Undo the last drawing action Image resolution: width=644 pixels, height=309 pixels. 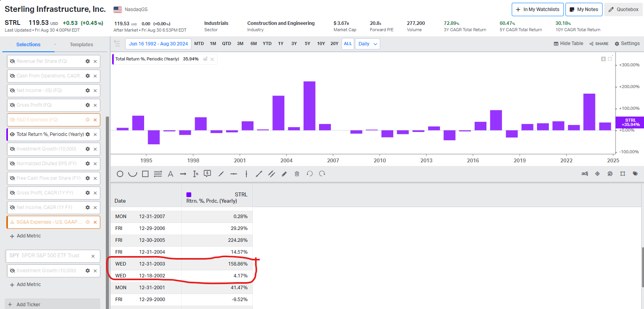tap(310, 174)
